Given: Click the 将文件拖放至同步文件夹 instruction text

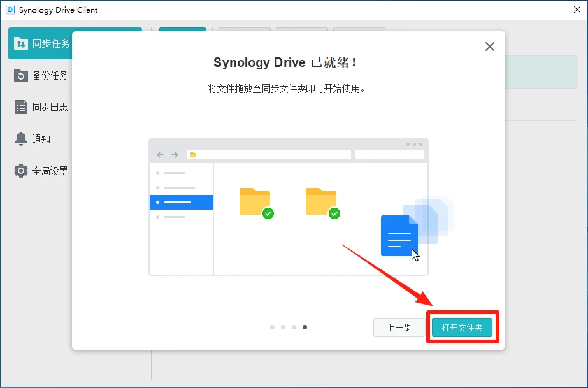Looking at the screenshot, I should pyautogui.click(x=287, y=89).
